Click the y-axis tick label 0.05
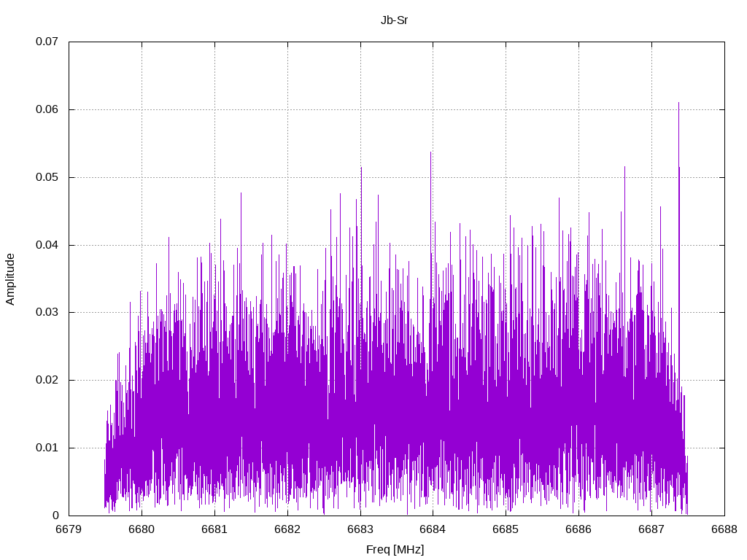The width and height of the screenshot is (747, 560). coord(47,177)
